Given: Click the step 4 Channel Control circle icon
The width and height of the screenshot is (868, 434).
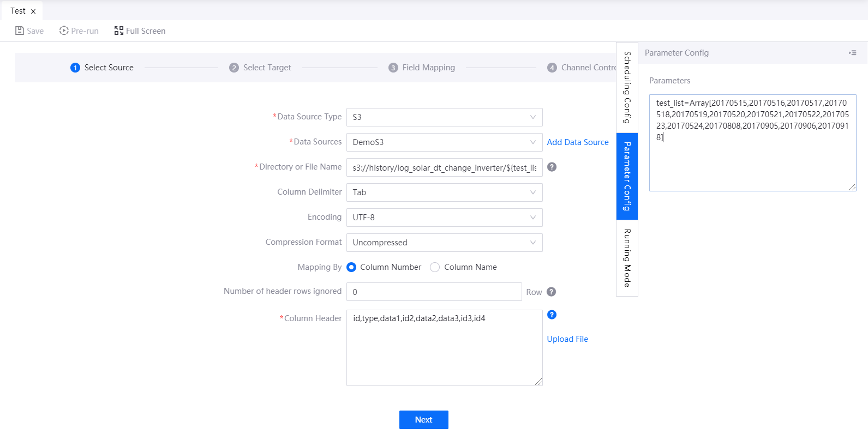Looking at the screenshot, I should point(552,68).
